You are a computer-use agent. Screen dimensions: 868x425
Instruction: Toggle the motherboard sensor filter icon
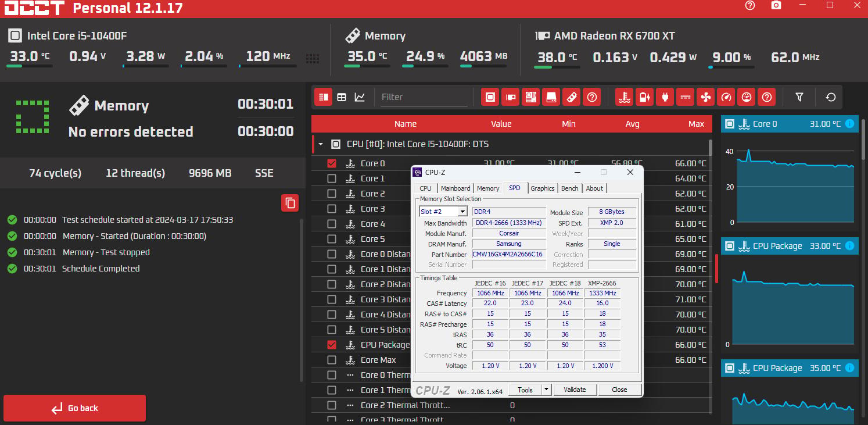point(531,97)
